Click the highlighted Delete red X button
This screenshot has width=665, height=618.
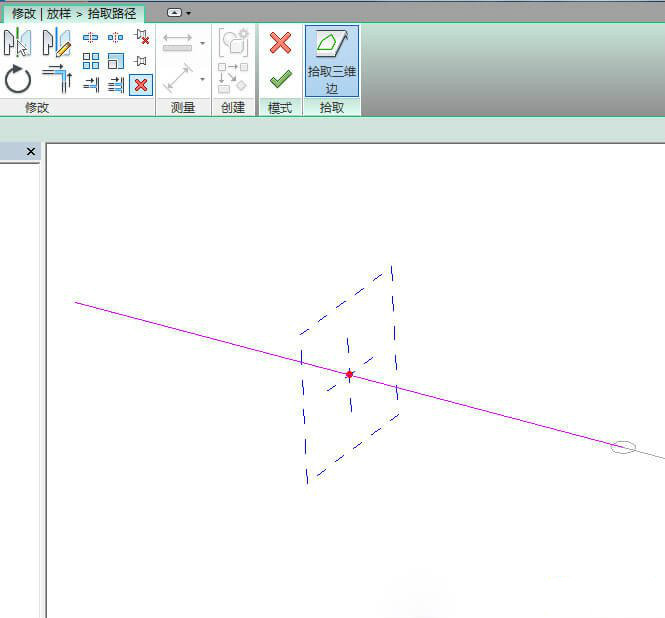point(141,85)
